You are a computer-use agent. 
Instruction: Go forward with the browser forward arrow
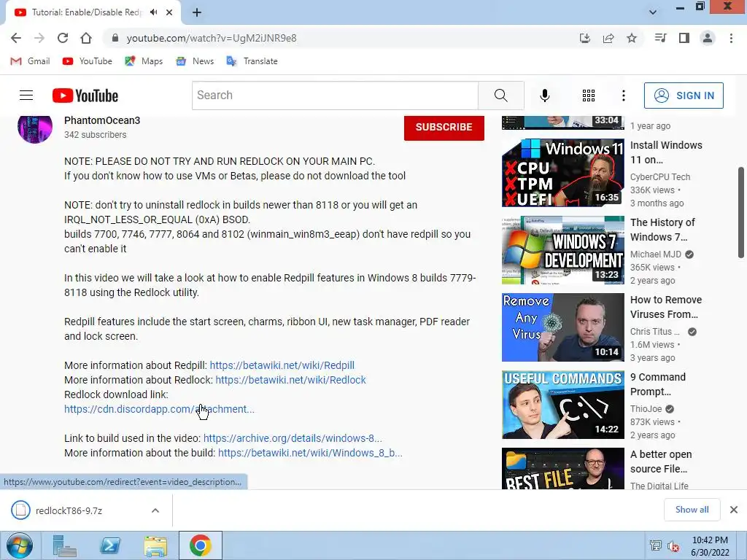pos(39,38)
